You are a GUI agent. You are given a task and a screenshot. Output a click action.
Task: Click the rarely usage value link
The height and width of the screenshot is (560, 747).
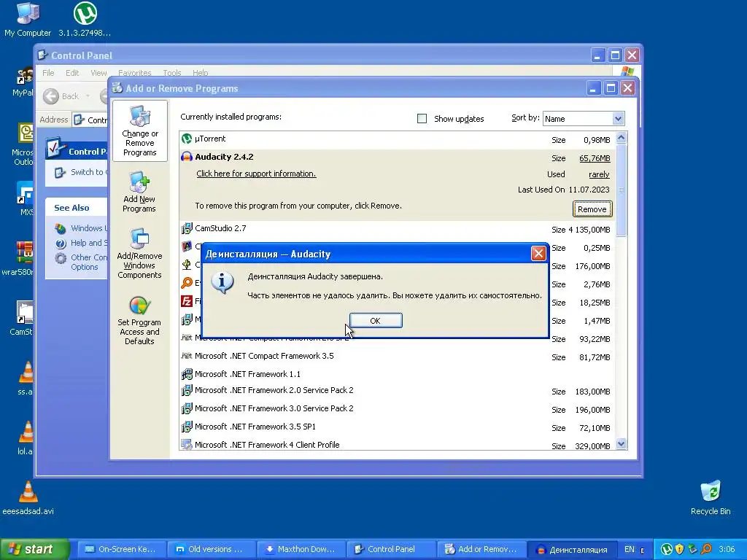[x=599, y=174]
